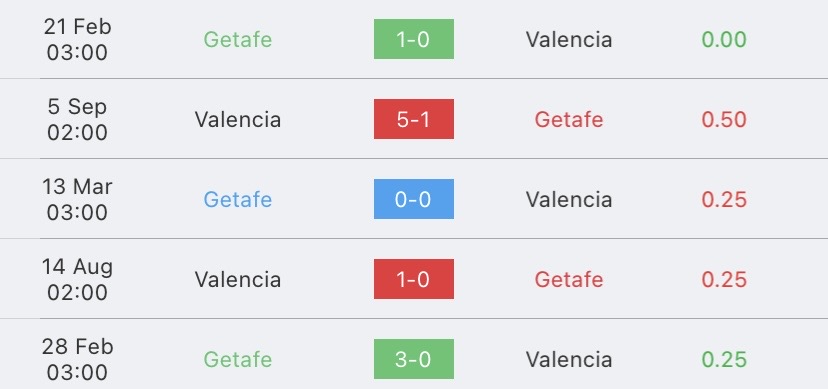Click the red 0.50 handicap value
Image resolution: width=828 pixels, height=389 pixels.
pyautogui.click(x=724, y=119)
